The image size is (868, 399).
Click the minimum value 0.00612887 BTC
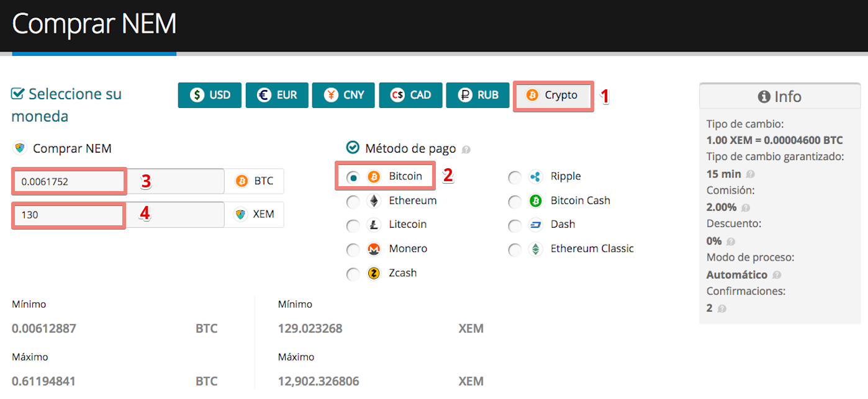(x=44, y=328)
